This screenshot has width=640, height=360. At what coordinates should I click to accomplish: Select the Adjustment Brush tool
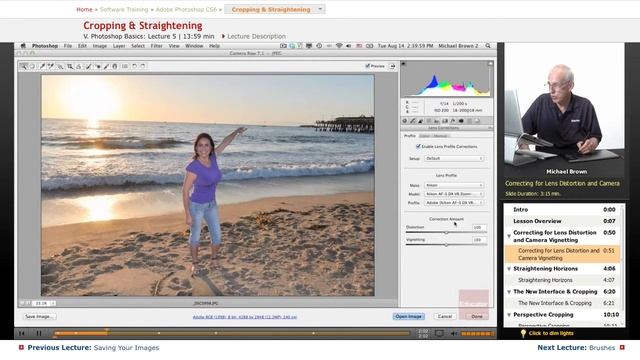[x=106, y=66]
